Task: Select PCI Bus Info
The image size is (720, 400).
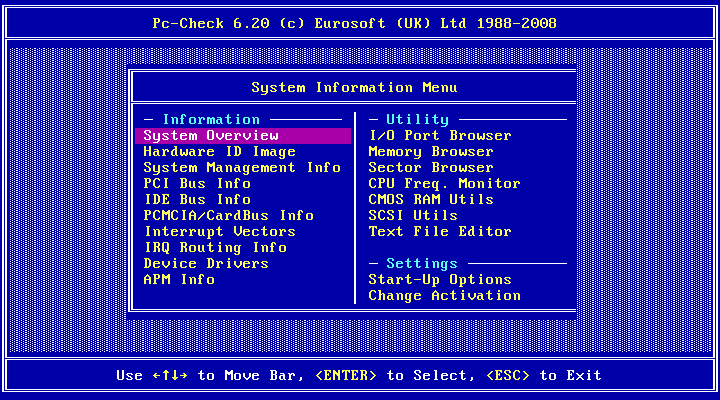Action: (x=197, y=184)
